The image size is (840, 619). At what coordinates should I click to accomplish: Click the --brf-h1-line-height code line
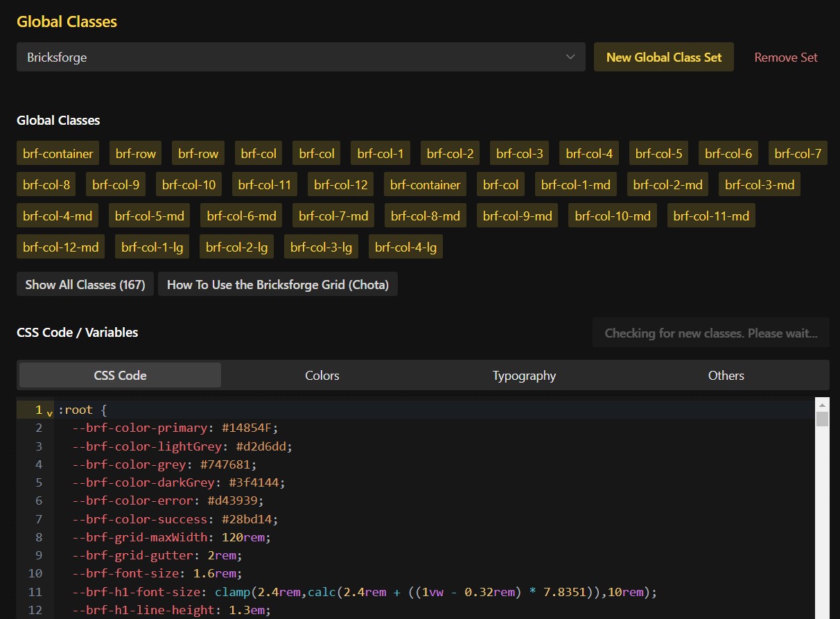(x=171, y=610)
